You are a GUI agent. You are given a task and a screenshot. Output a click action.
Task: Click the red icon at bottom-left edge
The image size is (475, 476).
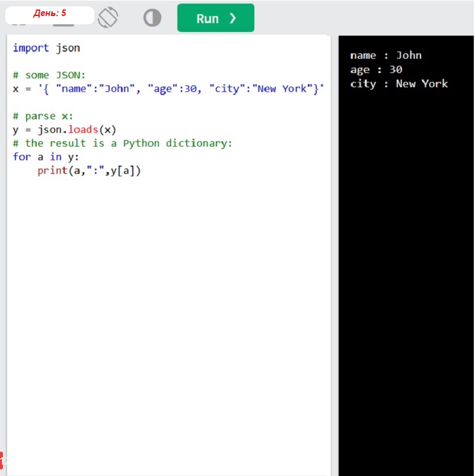[2, 458]
